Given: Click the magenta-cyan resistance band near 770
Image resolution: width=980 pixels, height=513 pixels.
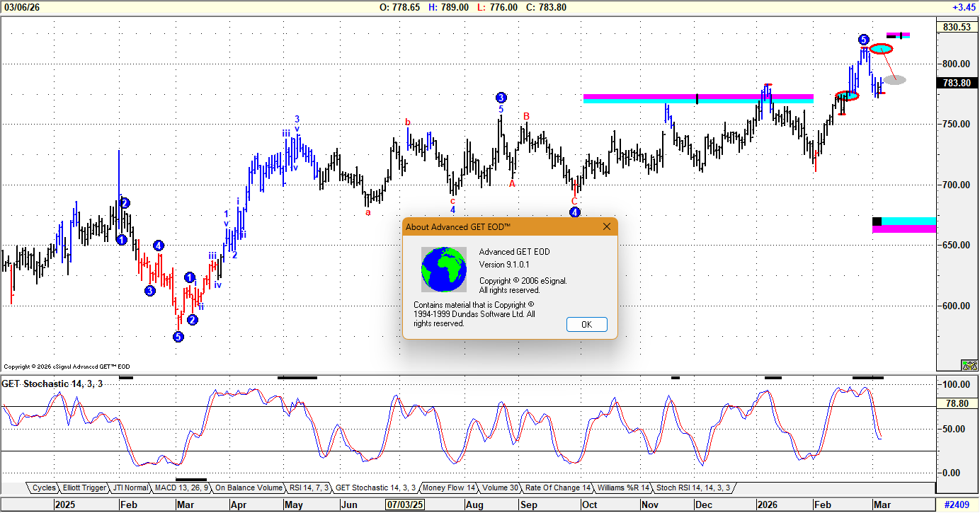Looking at the screenshot, I should (x=697, y=98).
